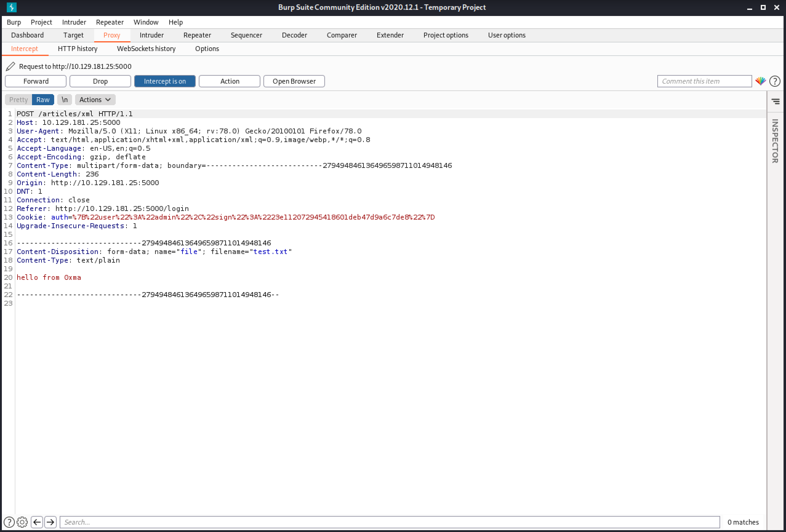This screenshot has width=786, height=532.
Task: Forward the intercepted request
Action: pos(36,81)
